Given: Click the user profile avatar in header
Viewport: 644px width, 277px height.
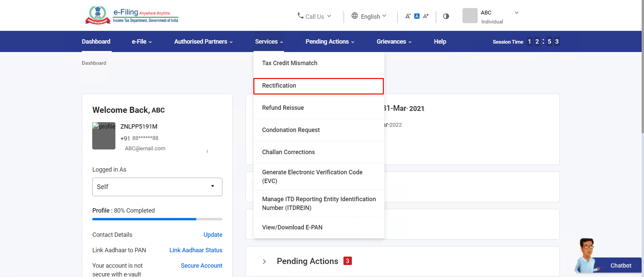Looking at the screenshot, I should coord(470,16).
